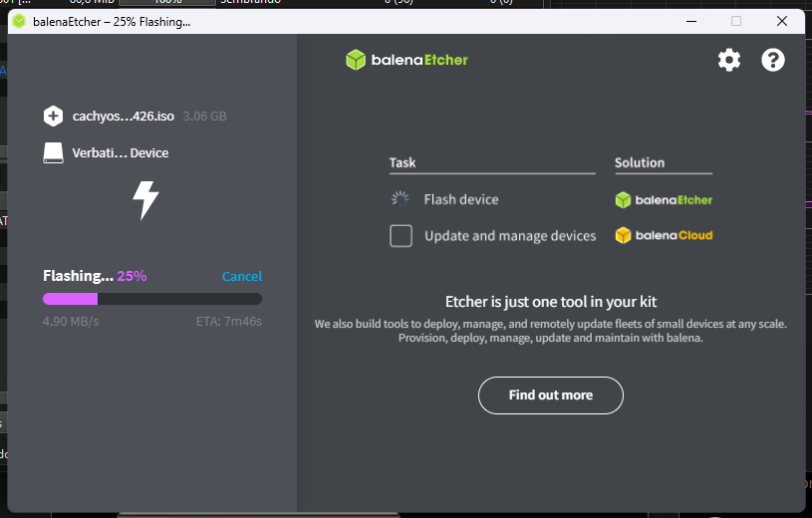Click the 3.06 GB file size text

click(x=204, y=116)
